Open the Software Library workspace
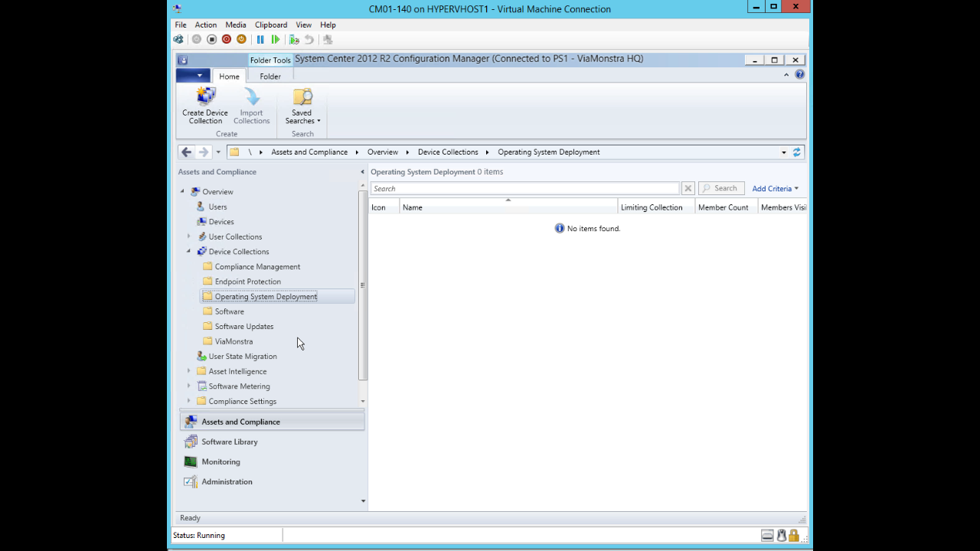The width and height of the screenshot is (980, 551). (229, 442)
